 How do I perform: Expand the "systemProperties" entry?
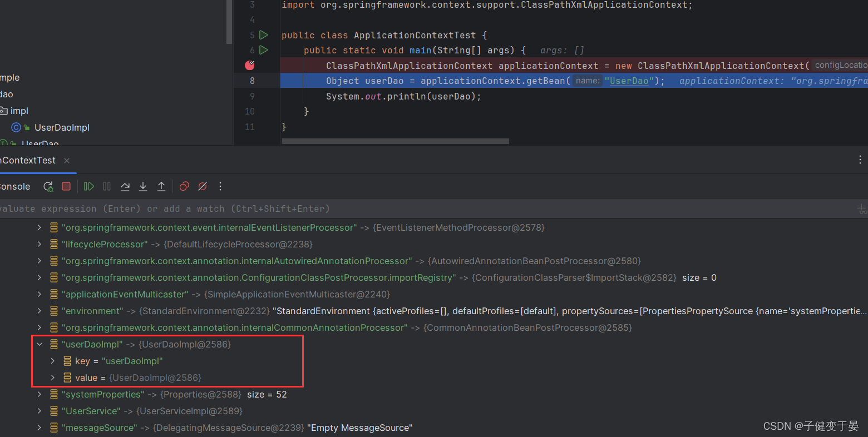[x=39, y=394]
